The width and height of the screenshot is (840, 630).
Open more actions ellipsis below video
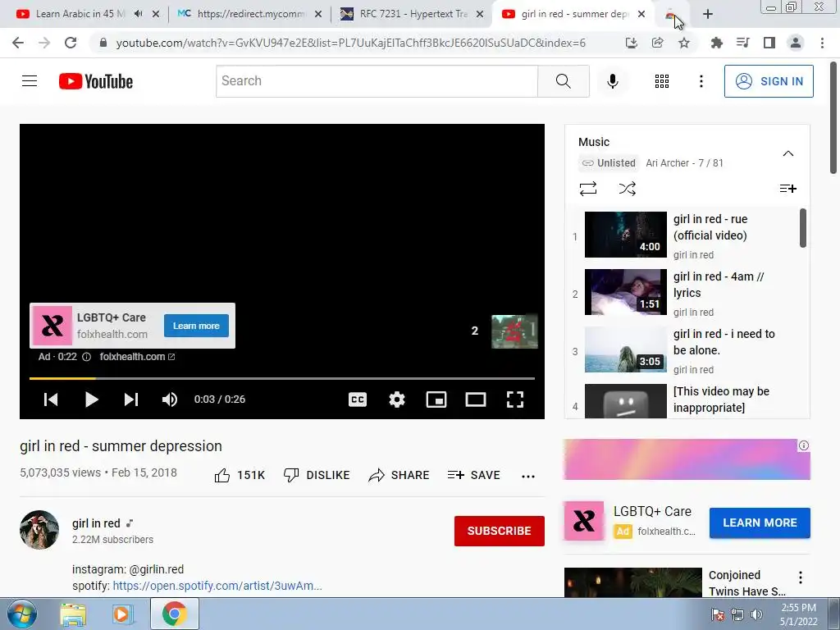coord(528,477)
